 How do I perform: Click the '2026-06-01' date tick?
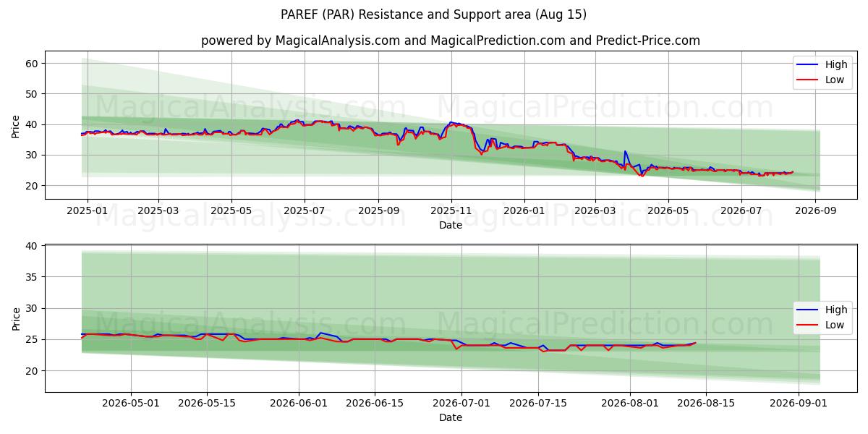pos(299,404)
